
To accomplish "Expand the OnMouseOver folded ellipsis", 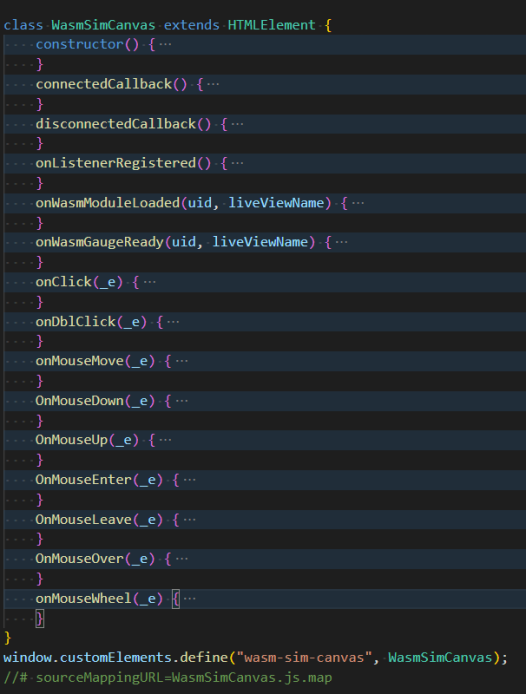I will (x=182, y=559).
